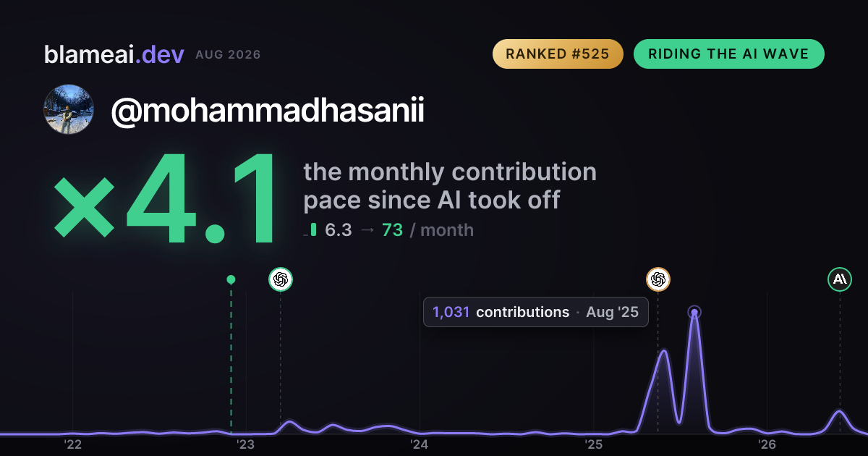This screenshot has width=868, height=456.
Task: Click the orange-ringed OpenAI logo marker
Action: [658, 279]
